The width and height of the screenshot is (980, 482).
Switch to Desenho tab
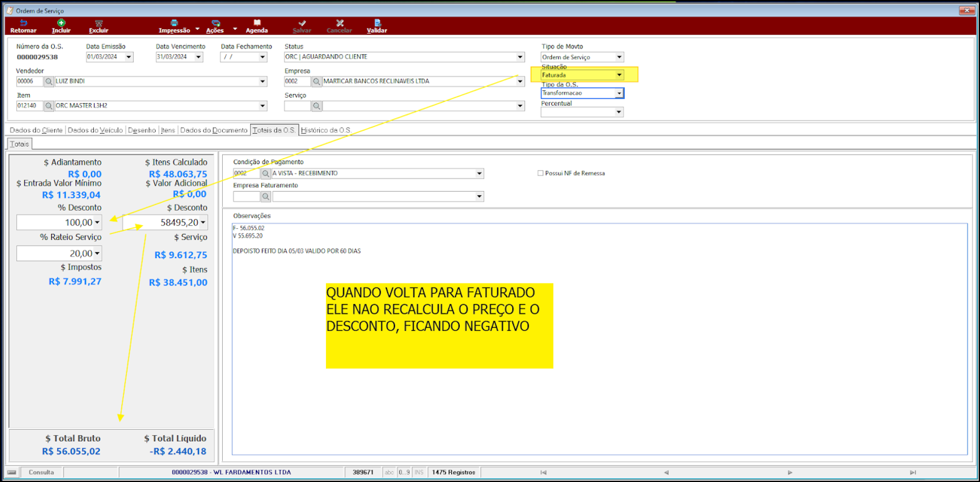coord(142,131)
